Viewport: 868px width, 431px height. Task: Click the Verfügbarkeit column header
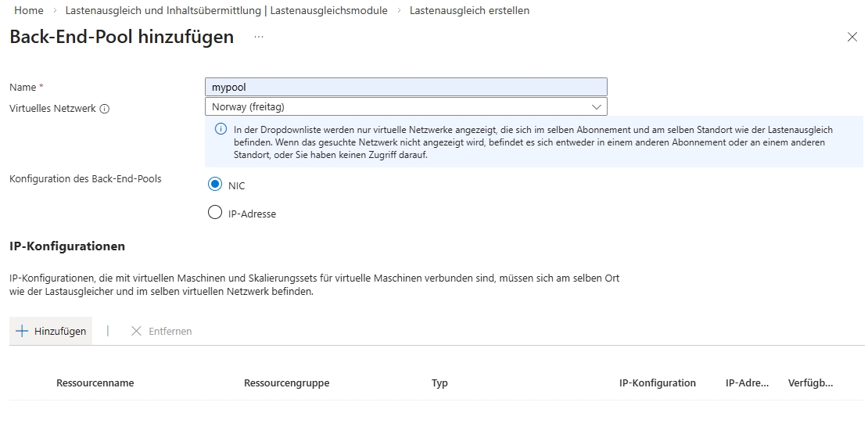tap(810, 383)
